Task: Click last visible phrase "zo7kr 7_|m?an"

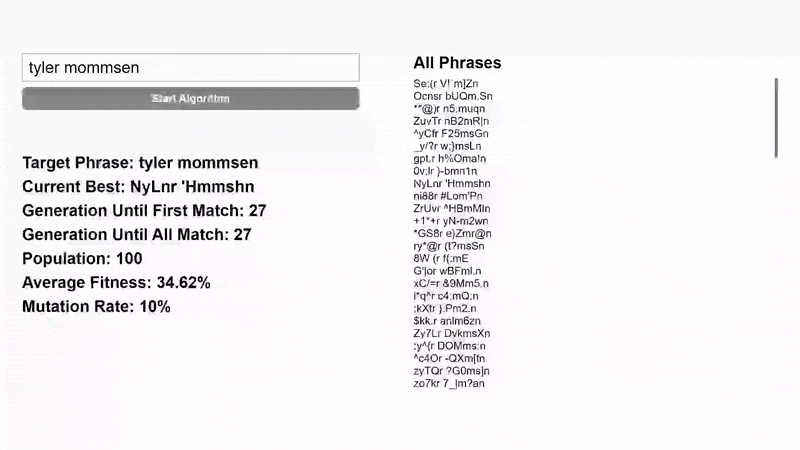Action: (449, 384)
